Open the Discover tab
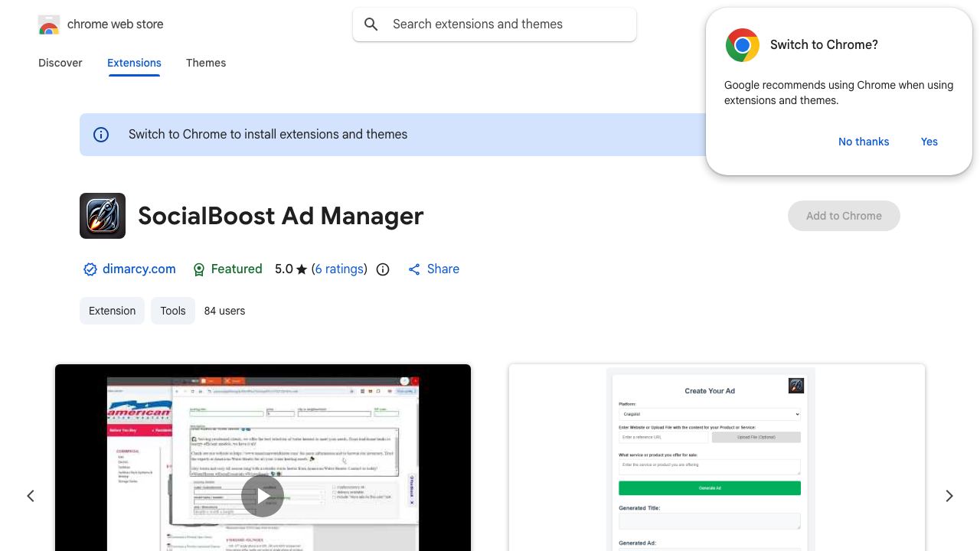Viewport: 980px width, 551px height. click(60, 63)
